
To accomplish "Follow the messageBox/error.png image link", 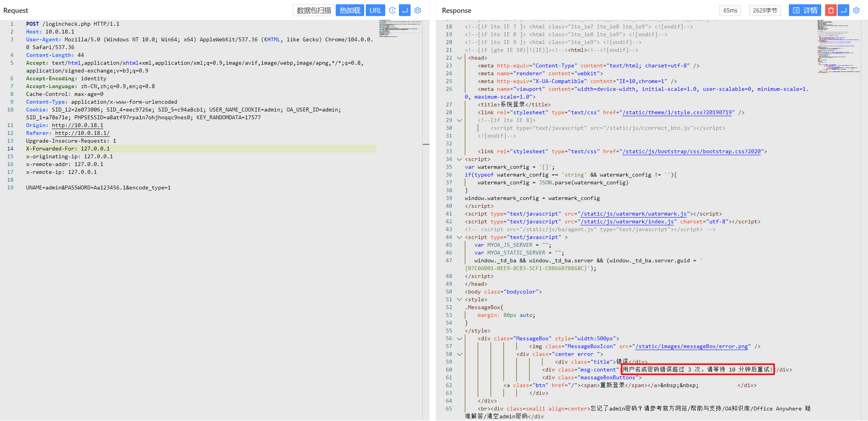I will 692,346.
